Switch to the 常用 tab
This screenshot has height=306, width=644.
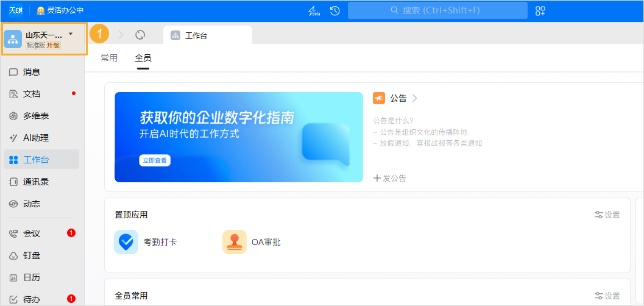pyautogui.click(x=109, y=58)
